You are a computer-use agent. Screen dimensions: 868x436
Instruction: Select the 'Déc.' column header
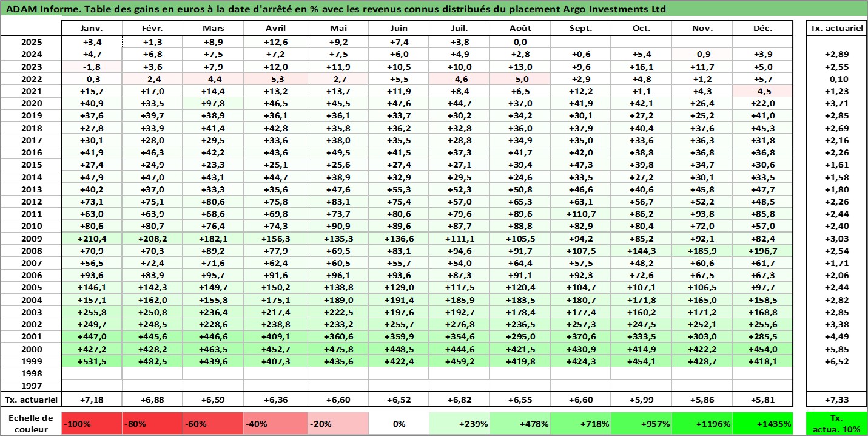pyautogui.click(x=762, y=29)
